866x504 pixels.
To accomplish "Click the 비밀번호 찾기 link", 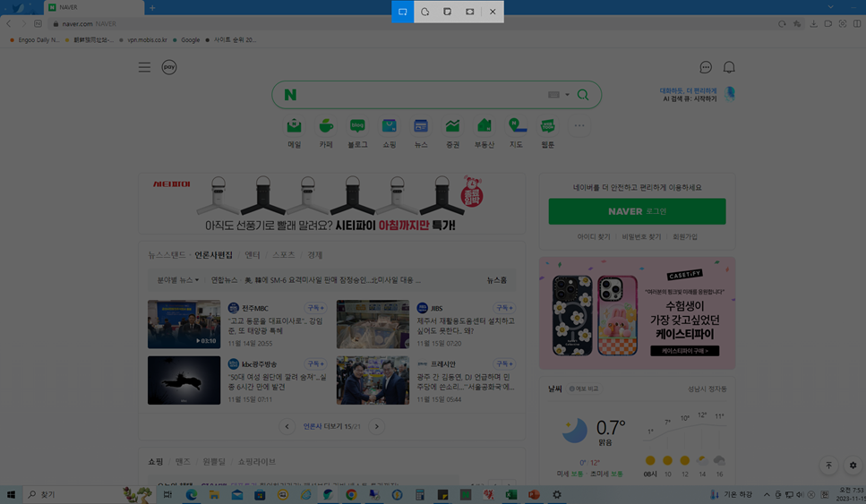I will [641, 237].
